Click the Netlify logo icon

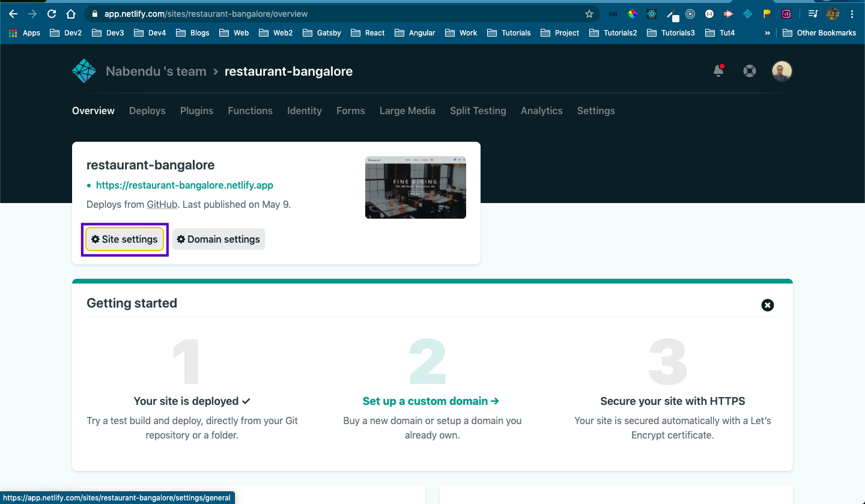(x=84, y=71)
